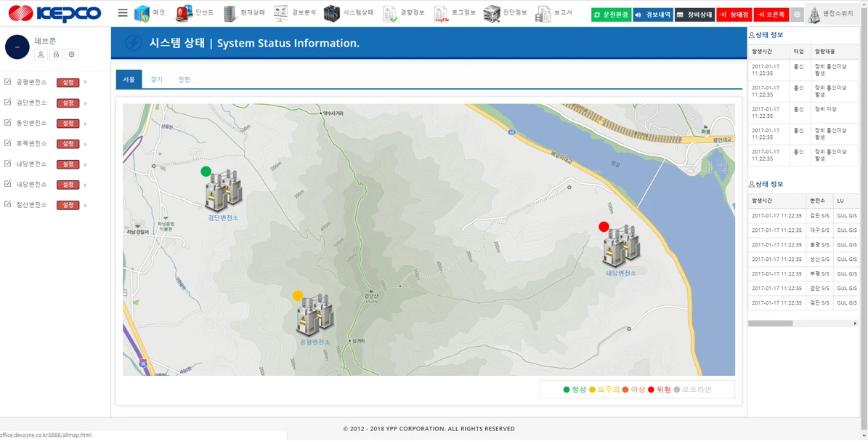
Task: Click the user profile icon under 데브존
Action: 41,55
